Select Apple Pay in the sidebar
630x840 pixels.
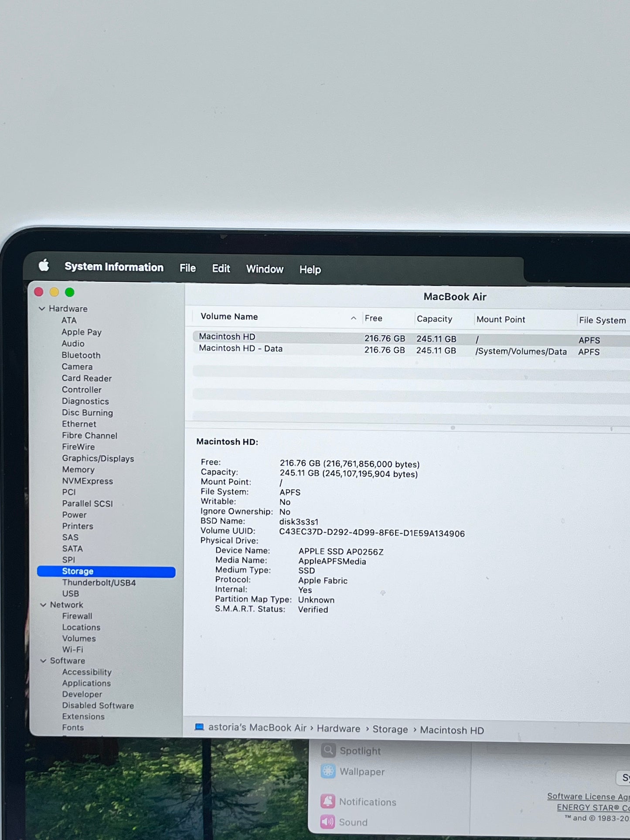[x=82, y=332]
